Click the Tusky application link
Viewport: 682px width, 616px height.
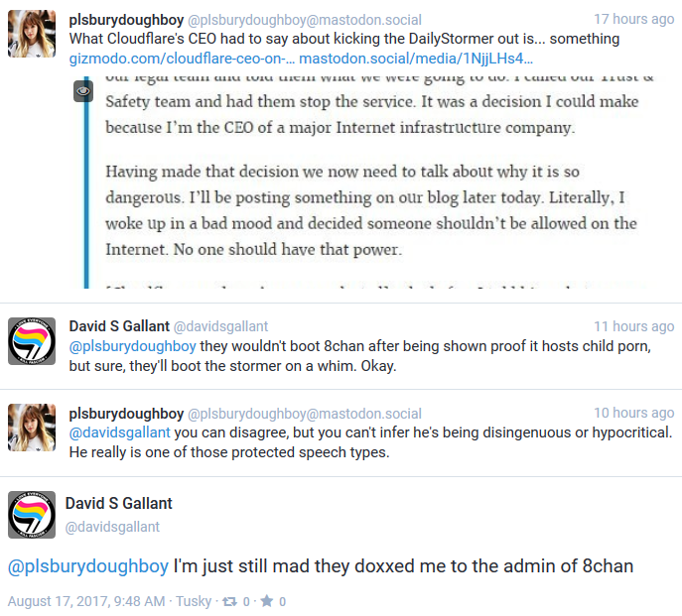pos(194,601)
